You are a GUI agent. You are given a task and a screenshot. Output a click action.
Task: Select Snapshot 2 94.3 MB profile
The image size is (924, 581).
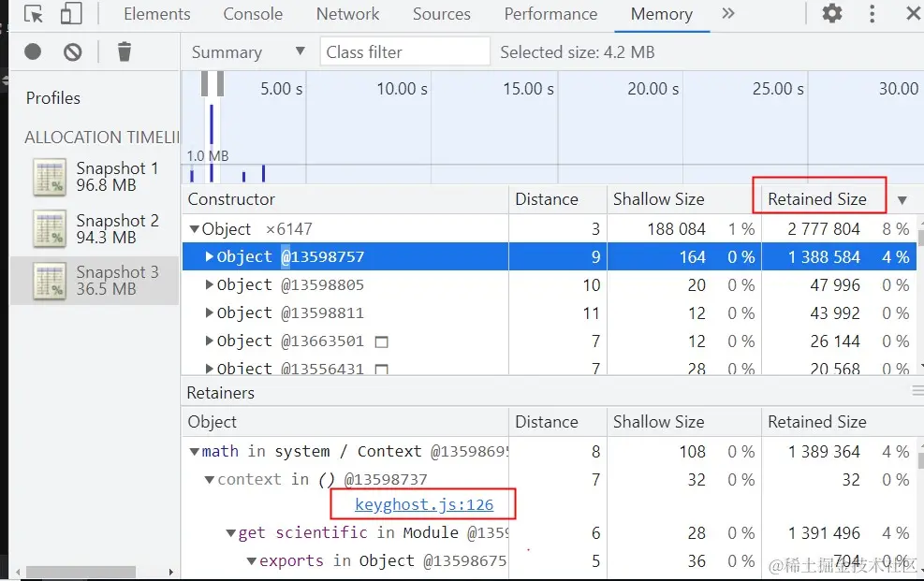[95, 229]
